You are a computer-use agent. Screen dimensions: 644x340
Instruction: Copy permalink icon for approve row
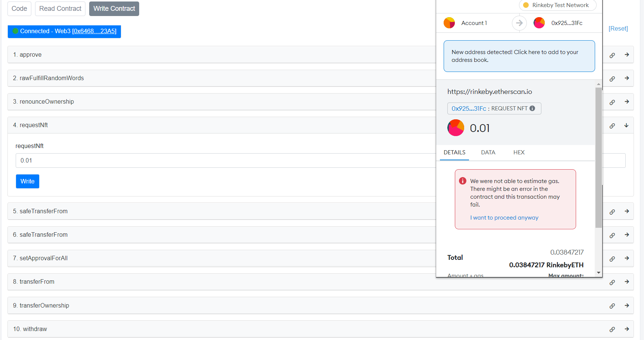(612, 55)
